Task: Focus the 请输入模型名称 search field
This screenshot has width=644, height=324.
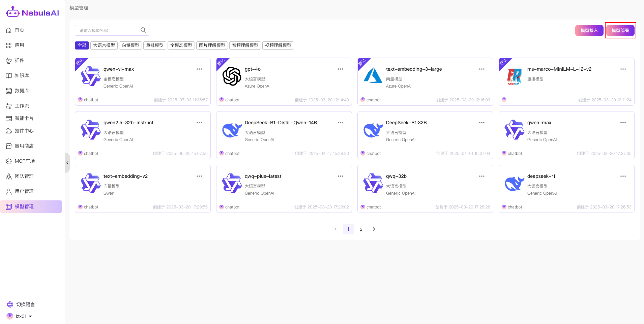Action: tap(112, 30)
